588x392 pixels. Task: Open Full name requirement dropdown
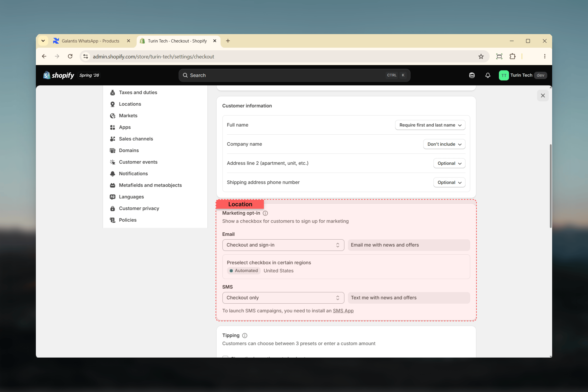pyautogui.click(x=430, y=125)
